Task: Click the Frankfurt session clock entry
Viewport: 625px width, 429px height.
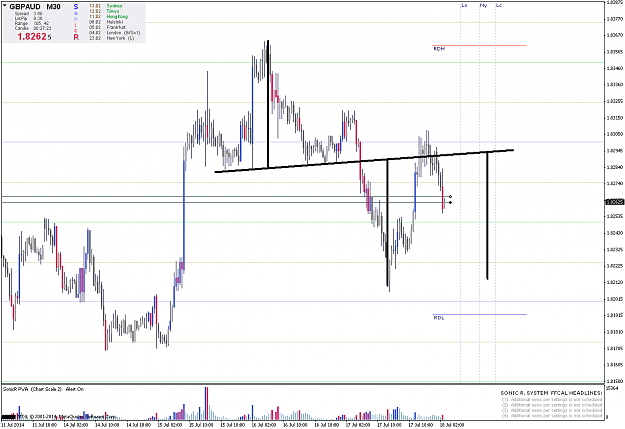Action: [107, 28]
